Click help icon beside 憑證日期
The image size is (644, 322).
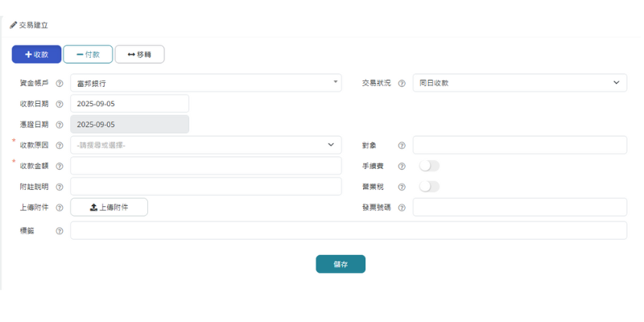(60, 125)
